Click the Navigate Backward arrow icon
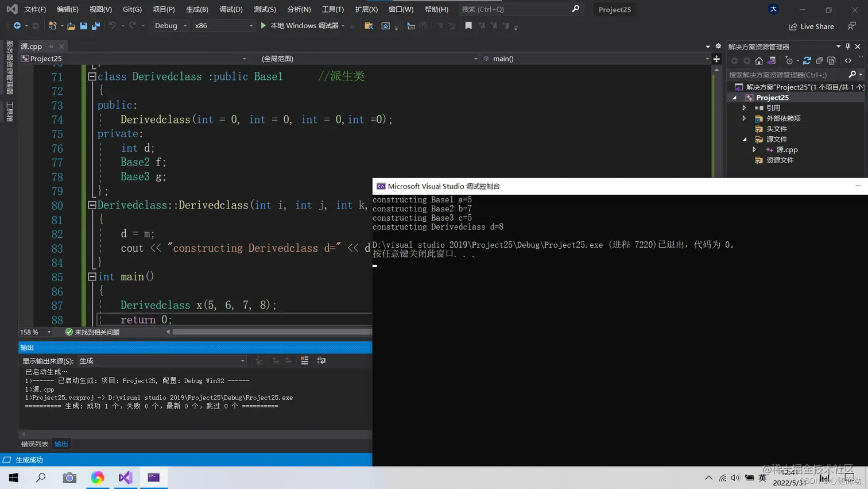The height and width of the screenshot is (489, 868). pos(17,26)
